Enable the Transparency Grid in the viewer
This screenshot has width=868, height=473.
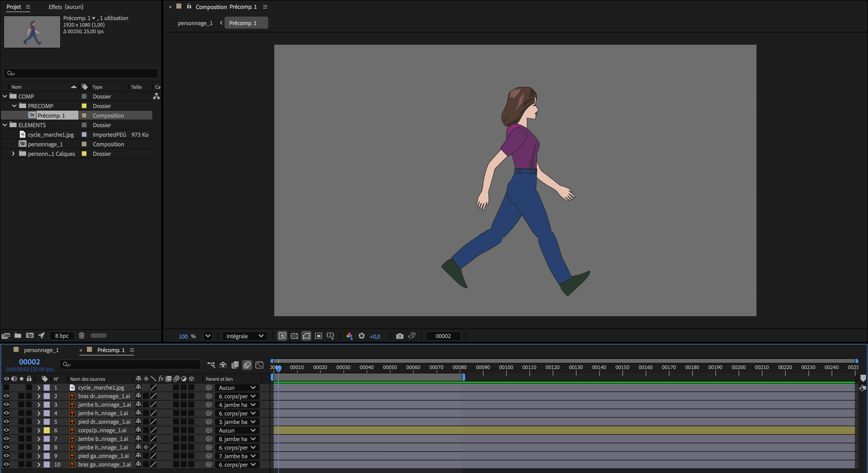(294, 336)
